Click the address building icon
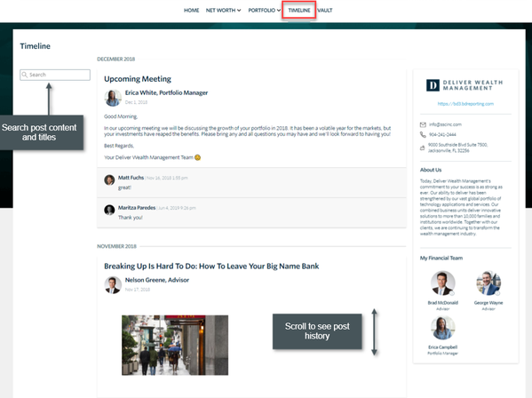This screenshot has width=532, height=398. click(x=423, y=148)
